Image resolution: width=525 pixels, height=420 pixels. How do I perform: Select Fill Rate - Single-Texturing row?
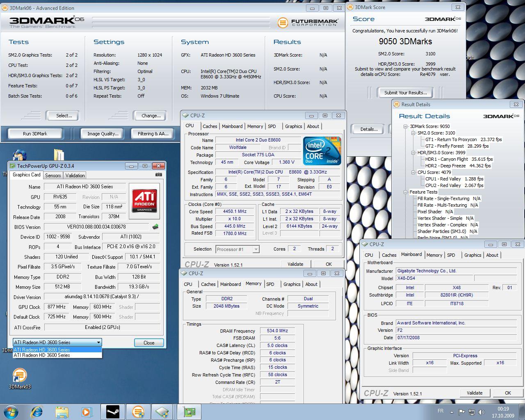(x=449, y=199)
